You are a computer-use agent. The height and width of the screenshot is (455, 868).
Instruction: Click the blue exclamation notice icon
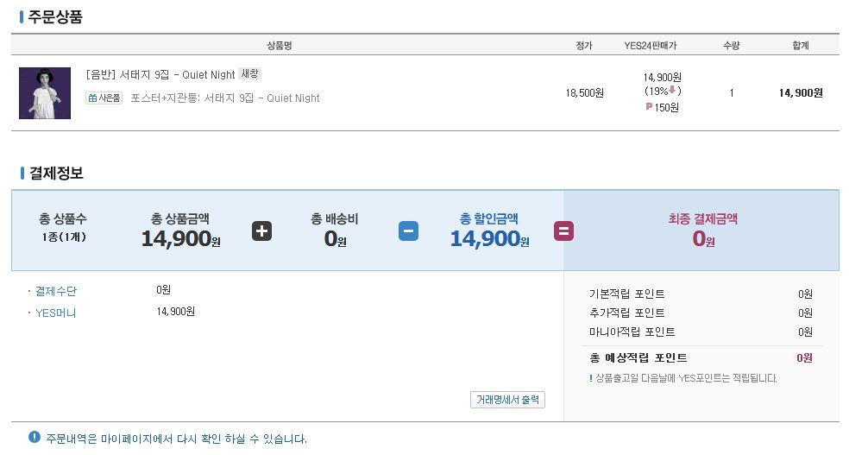tap(35, 437)
